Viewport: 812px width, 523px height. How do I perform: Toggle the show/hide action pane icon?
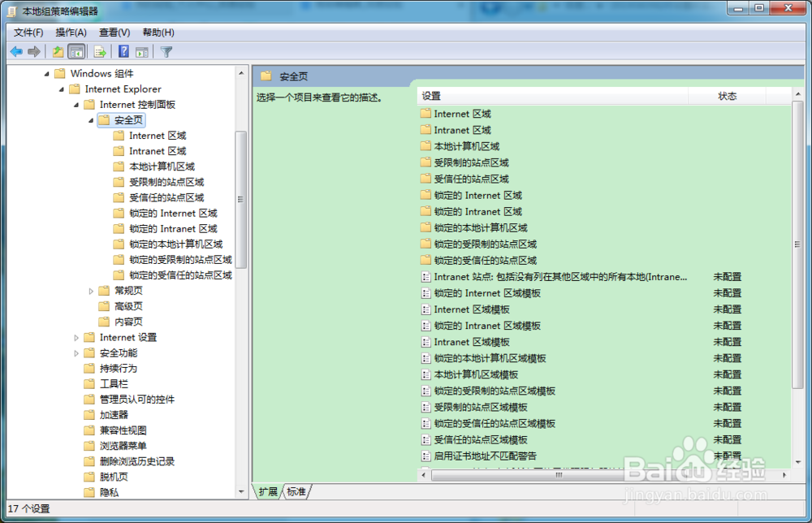(x=142, y=52)
